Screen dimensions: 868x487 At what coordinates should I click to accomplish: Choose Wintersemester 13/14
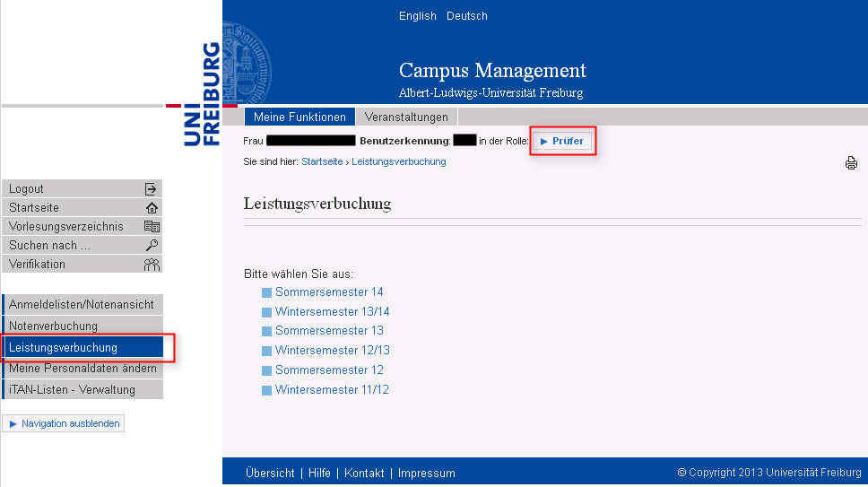point(332,311)
